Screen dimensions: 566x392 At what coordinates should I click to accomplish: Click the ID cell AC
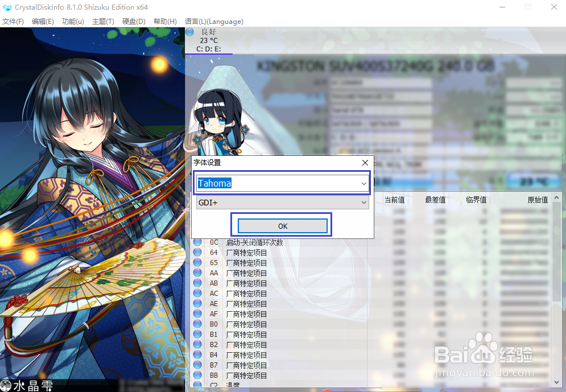click(214, 294)
